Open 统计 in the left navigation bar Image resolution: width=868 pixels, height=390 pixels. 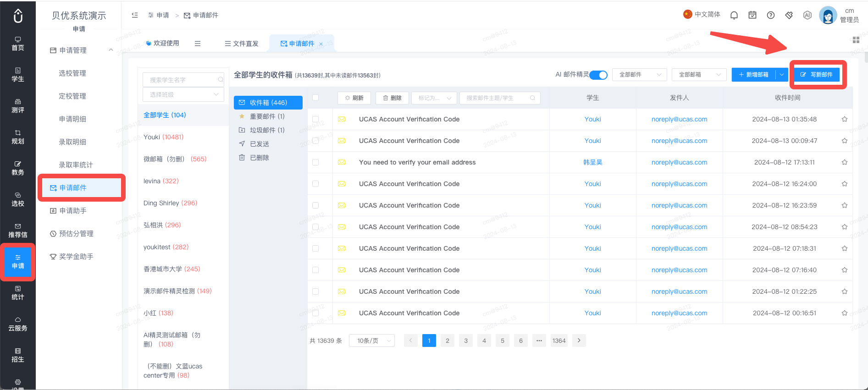18,293
